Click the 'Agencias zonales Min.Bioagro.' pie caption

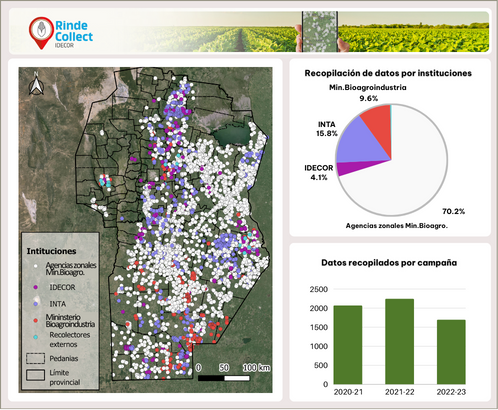point(397,226)
